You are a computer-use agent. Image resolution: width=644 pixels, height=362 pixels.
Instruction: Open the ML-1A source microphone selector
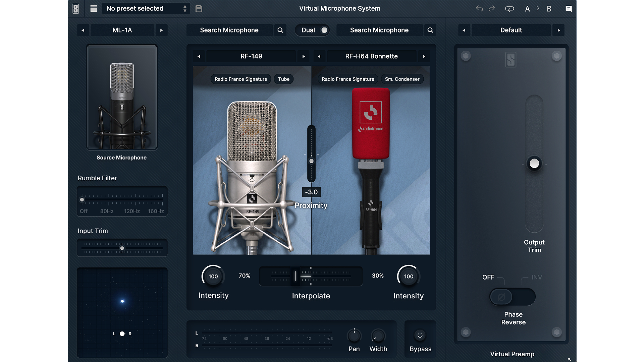pyautogui.click(x=122, y=30)
